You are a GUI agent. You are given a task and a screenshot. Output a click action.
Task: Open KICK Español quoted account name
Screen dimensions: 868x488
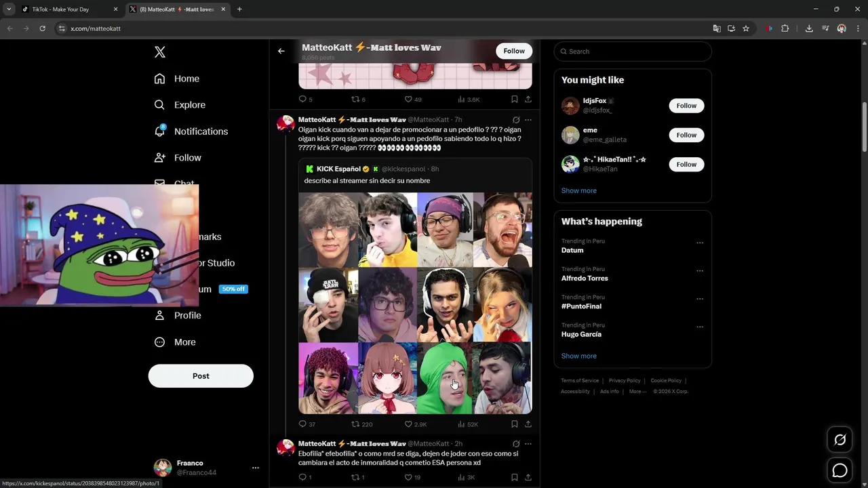338,169
